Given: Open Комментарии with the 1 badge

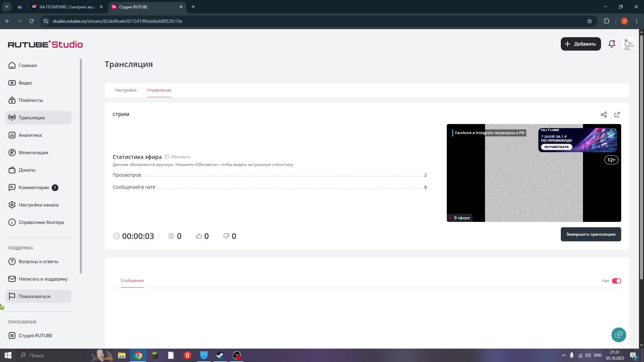Looking at the screenshot, I should pos(34,187).
